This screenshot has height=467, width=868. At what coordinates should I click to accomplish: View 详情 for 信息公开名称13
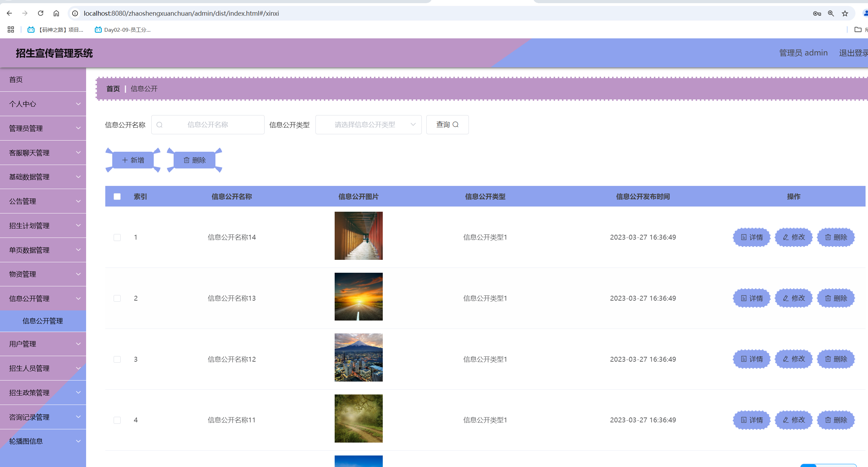point(752,298)
